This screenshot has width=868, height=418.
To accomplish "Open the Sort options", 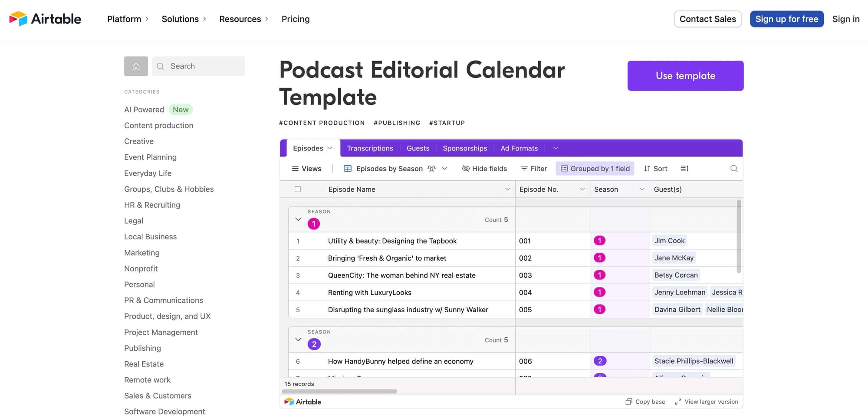I will (x=655, y=168).
